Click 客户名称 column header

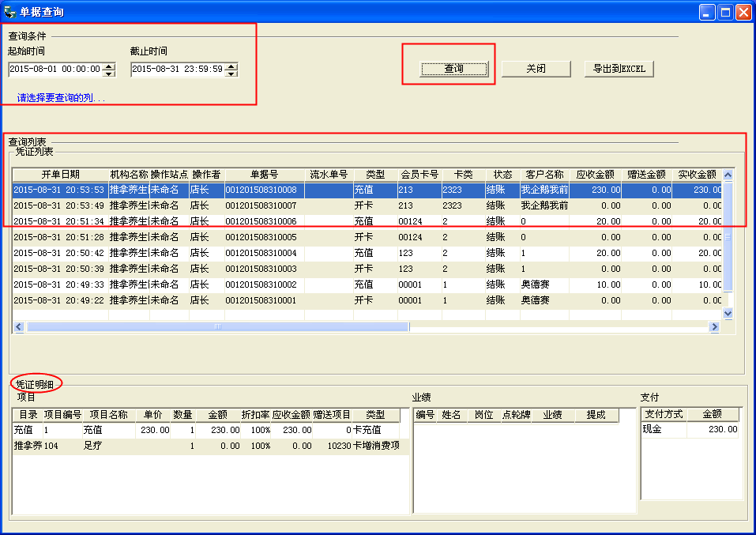(544, 175)
